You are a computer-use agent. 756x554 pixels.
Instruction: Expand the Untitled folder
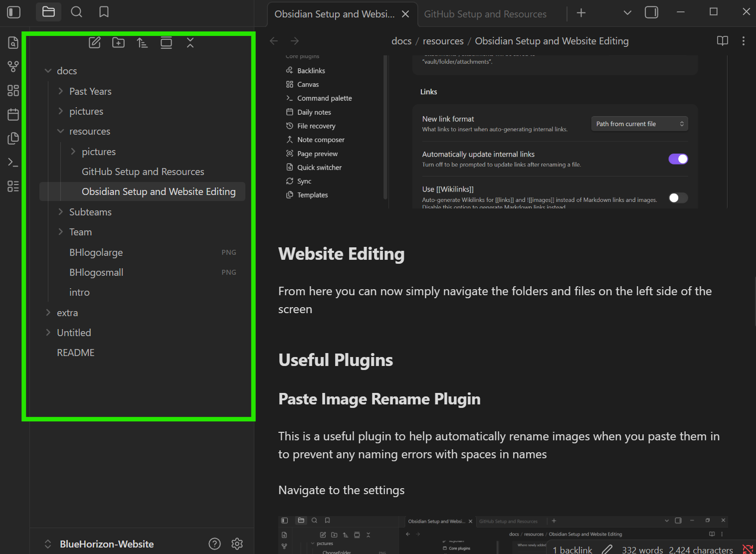click(x=48, y=333)
